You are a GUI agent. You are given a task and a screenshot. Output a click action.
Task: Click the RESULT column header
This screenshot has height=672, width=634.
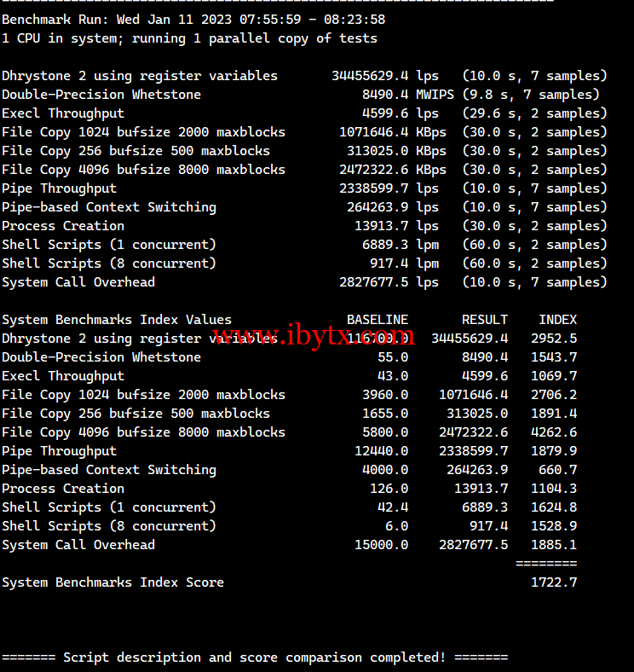coord(484,320)
